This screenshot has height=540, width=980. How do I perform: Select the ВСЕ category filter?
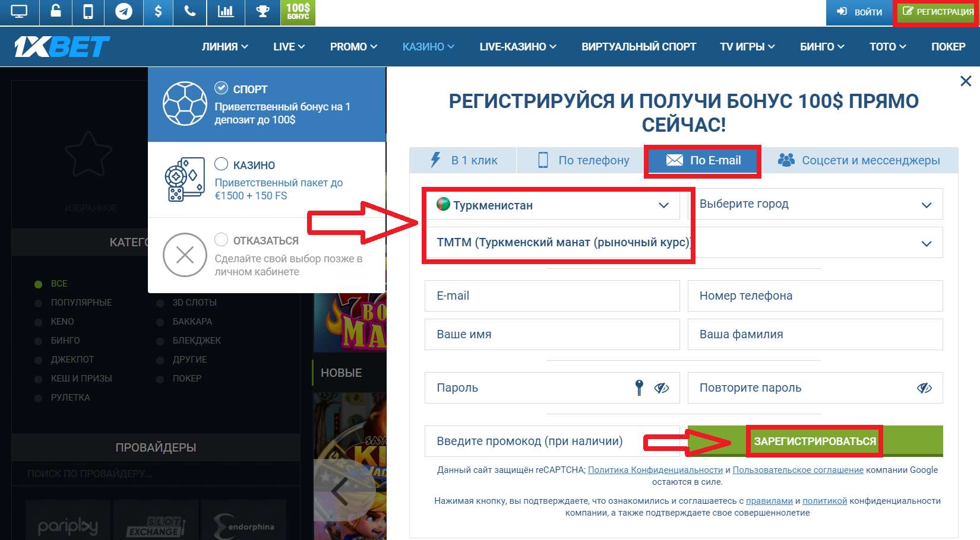[59, 284]
